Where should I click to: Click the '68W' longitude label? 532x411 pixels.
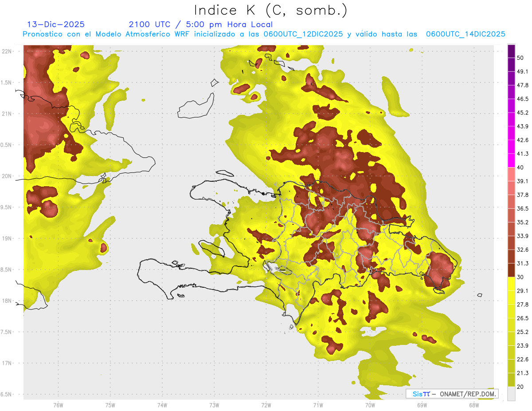click(473, 405)
